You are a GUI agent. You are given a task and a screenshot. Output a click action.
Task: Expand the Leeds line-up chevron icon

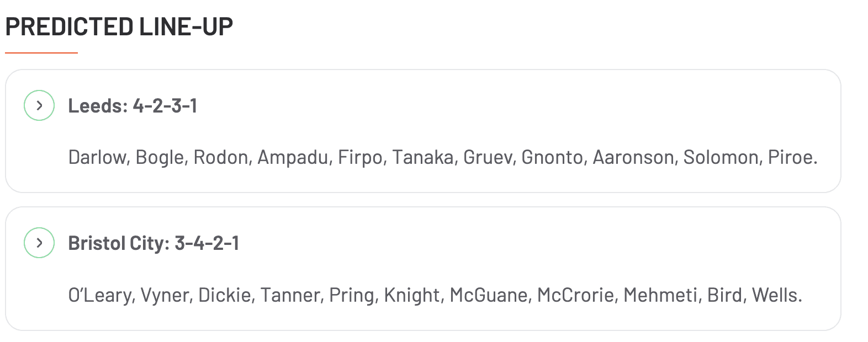click(39, 105)
